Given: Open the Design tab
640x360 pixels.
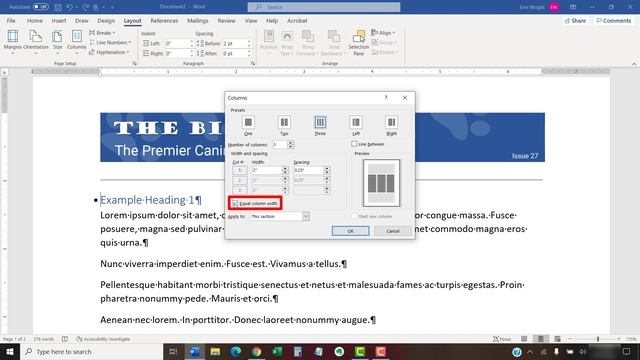Looking at the screenshot, I should click(x=106, y=20).
